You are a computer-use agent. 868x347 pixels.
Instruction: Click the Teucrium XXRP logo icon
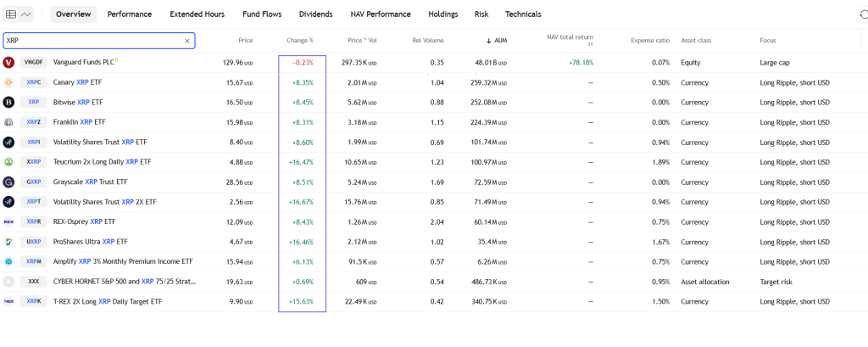[8, 162]
